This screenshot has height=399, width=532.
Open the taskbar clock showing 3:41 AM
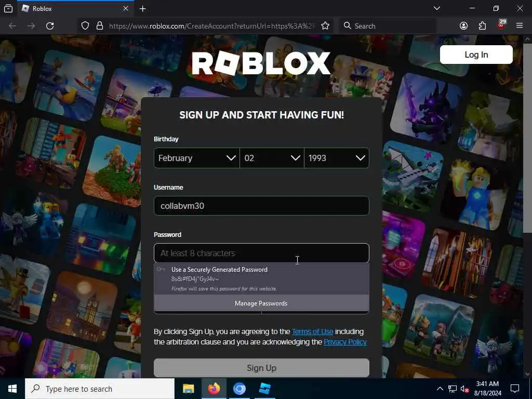[x=487, y=389]
